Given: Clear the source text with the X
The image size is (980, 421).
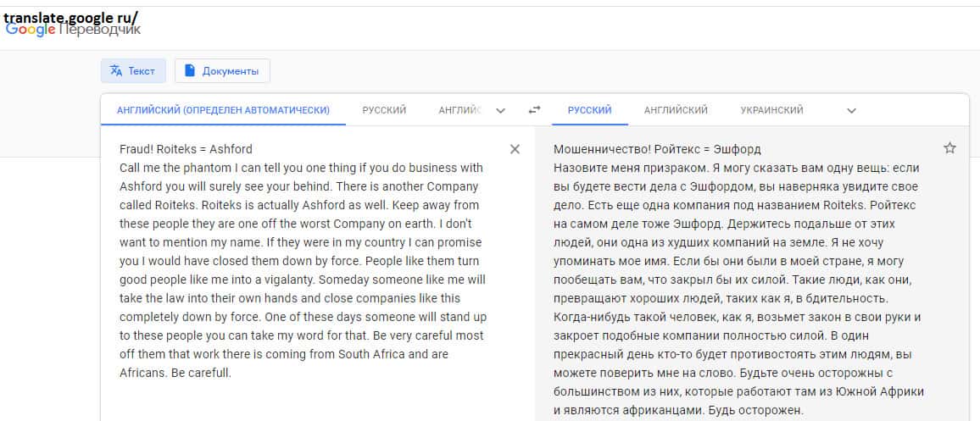Looking at the screenshot, I should pos(515,149).
